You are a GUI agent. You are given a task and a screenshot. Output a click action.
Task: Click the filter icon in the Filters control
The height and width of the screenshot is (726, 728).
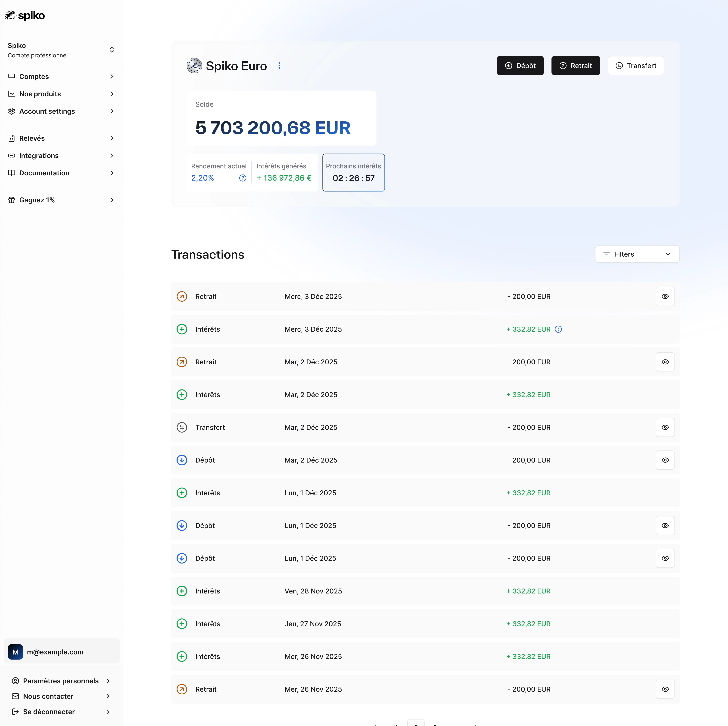click(x=607, y=254)
